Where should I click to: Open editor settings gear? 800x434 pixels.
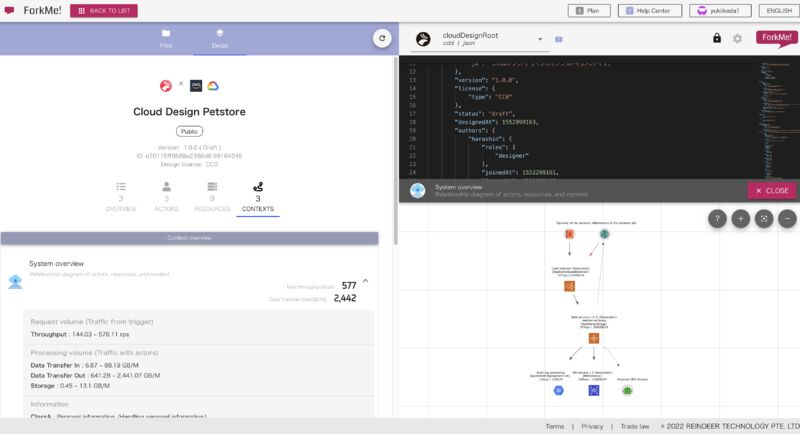[737, 39]
